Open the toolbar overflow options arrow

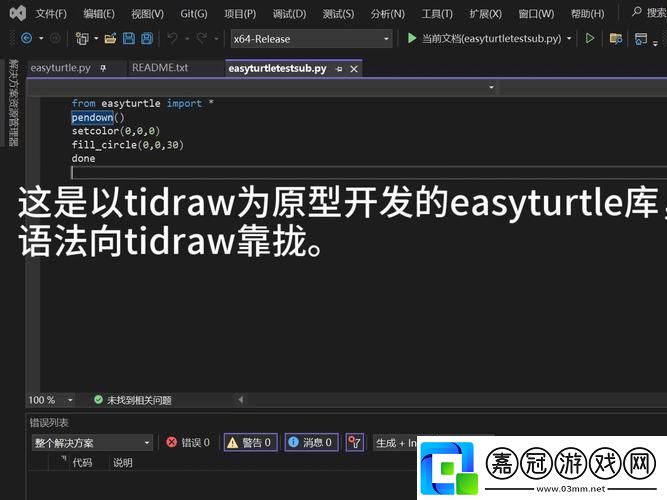pos(656,43)
